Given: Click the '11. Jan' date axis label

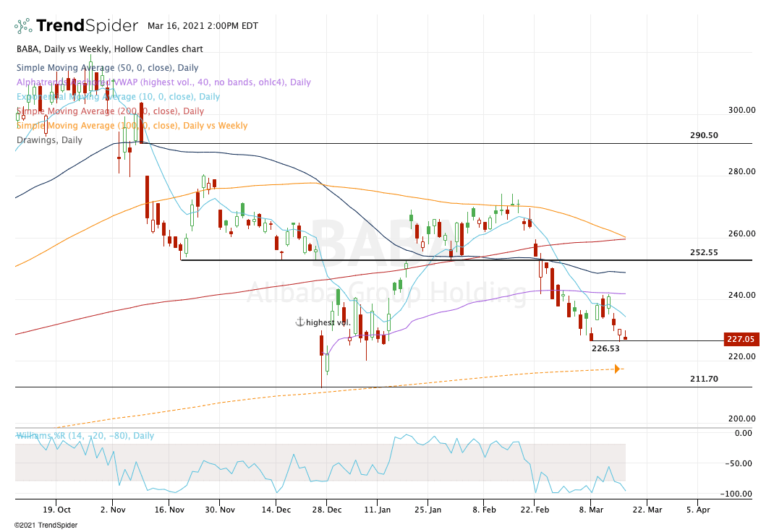Looking at the screenshot, I should tap(378, 510).
